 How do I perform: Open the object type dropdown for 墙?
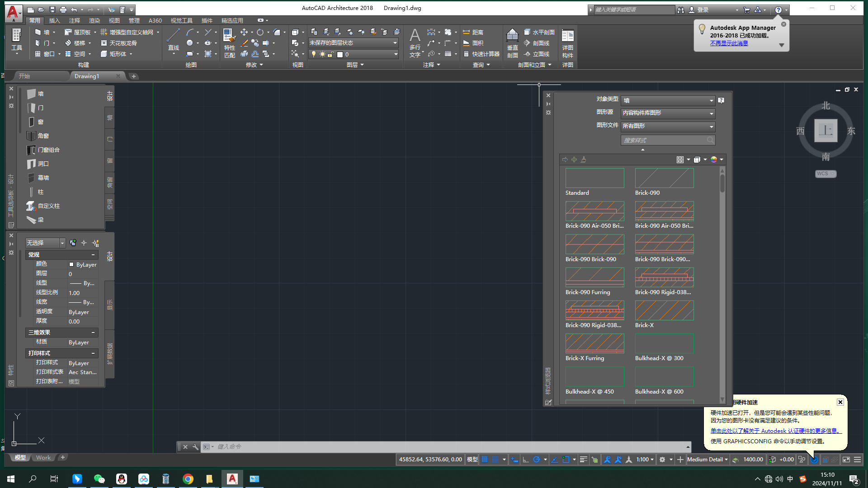pos(711,99)
